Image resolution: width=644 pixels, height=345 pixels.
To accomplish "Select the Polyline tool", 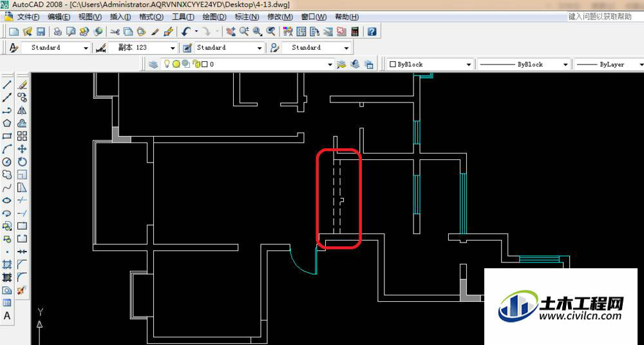I will point(7,111).
